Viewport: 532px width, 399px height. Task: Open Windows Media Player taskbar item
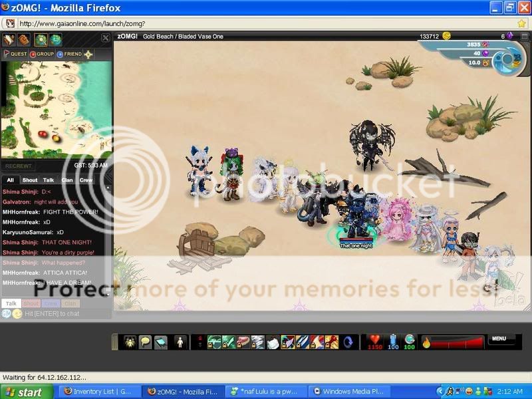tap(348, 392)
